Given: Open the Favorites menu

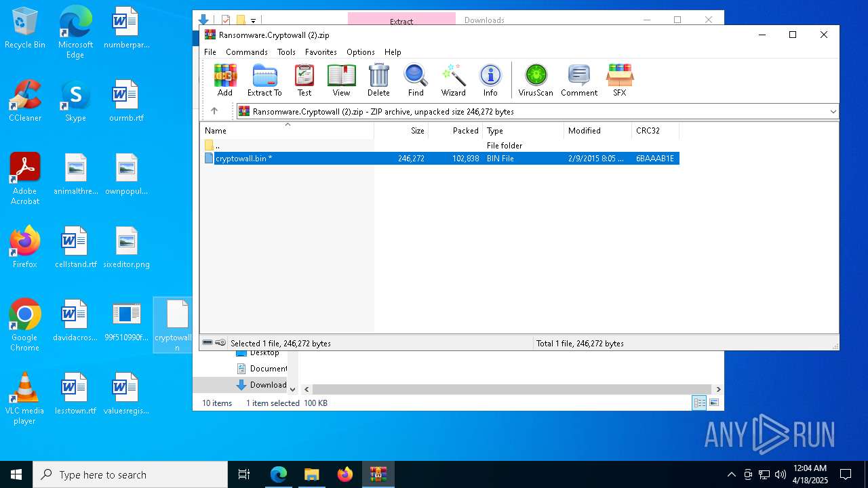Looking at the screenshot, I should (x=321, y=52).
